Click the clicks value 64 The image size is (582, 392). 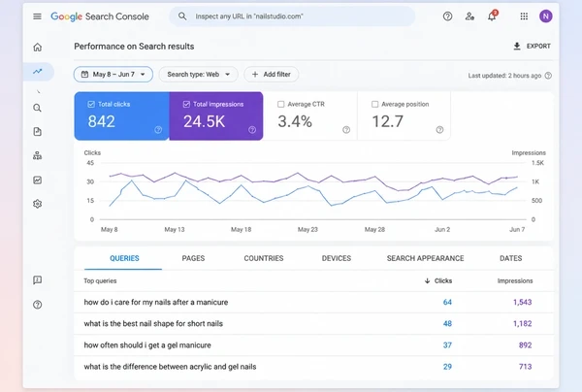pyautogui.click(x=447, y=302)
